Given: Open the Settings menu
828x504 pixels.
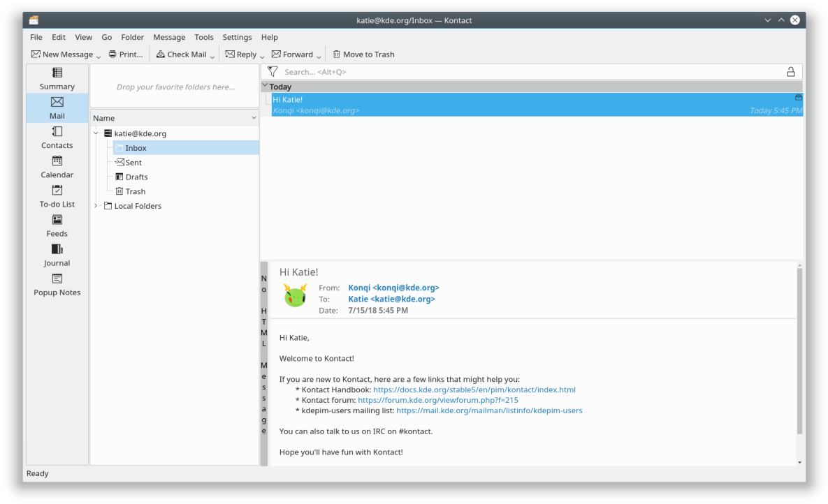Looking at the screenshot, I should click(x=237, y=37).
